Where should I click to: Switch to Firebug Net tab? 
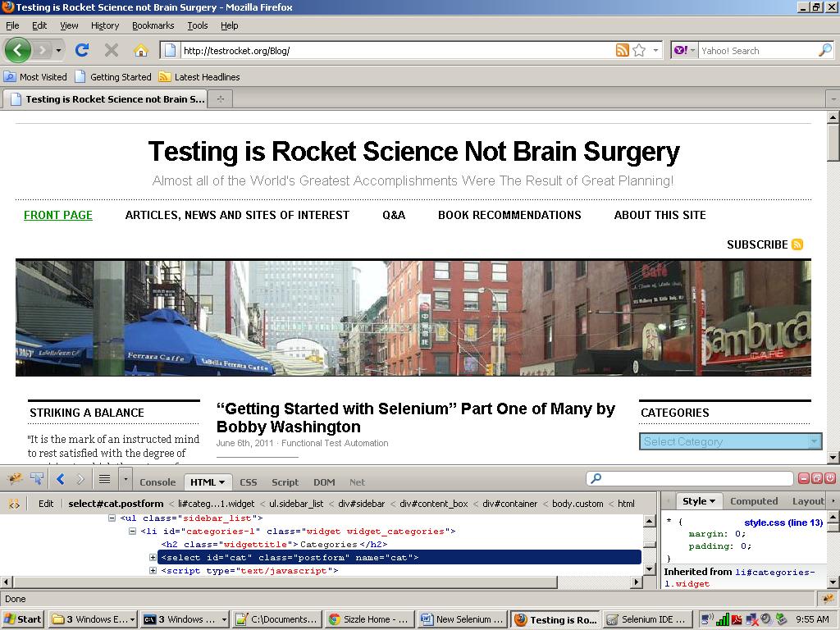[x=358, y=482]
